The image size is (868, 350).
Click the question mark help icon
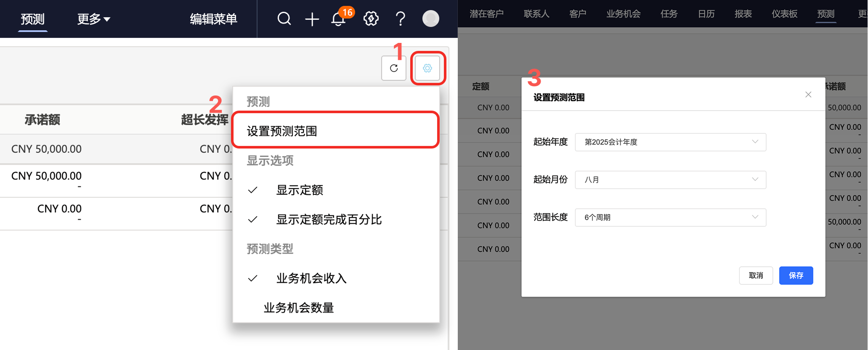coord(401,19)
